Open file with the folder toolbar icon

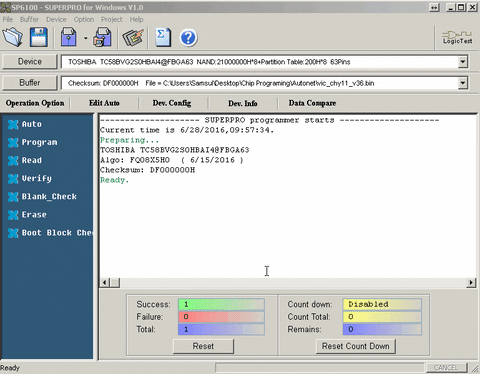click(13, 37)
